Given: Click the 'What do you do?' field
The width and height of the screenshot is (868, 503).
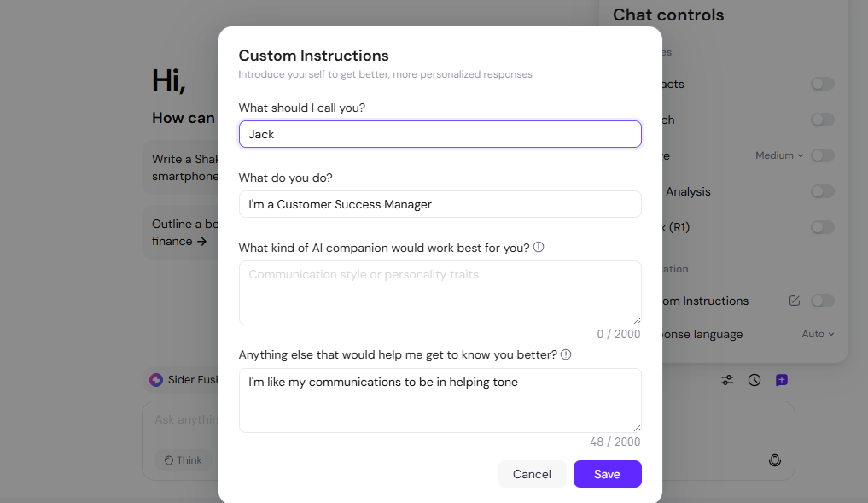Looking at the screenshot, I should [x=440, y=204].
